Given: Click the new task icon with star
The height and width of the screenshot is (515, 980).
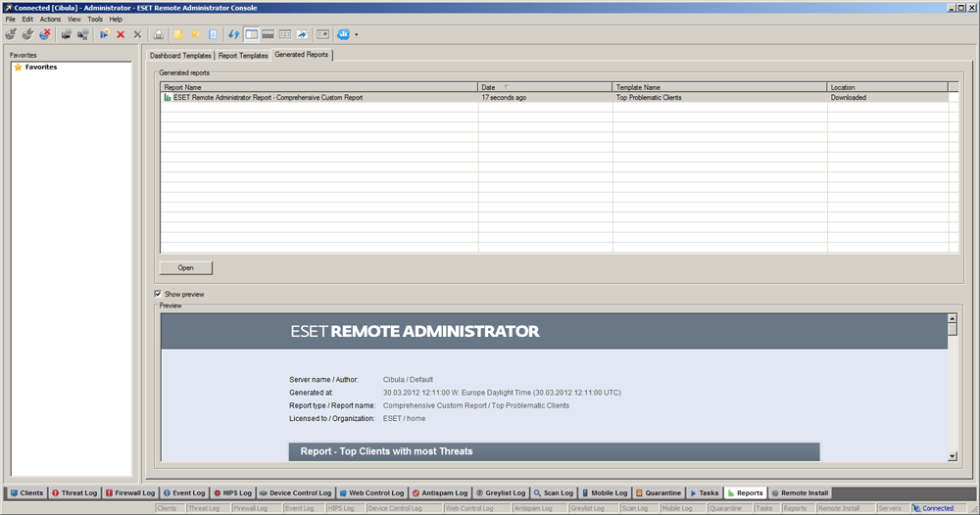Looking at the screenshot, I should 104,34.
